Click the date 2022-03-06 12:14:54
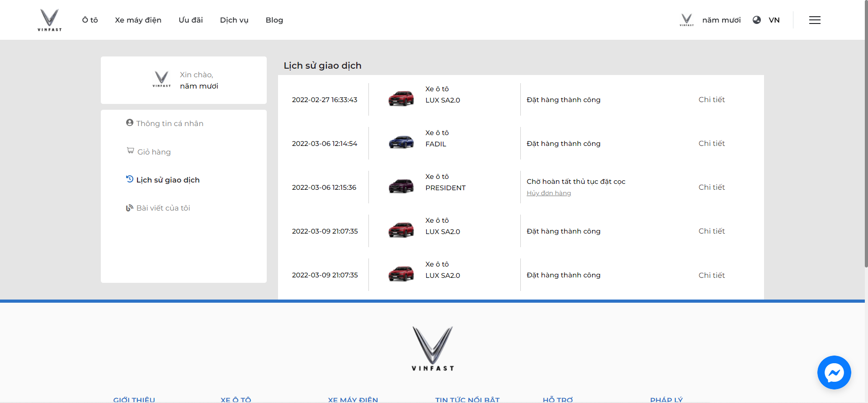This screenshot has height=403, width=868. coord(325,144)
